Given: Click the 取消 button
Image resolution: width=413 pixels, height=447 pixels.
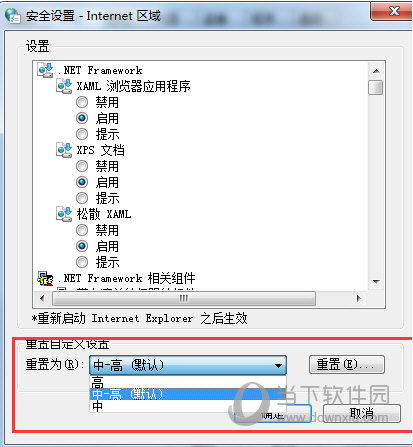Looking at the screenshot, I should [362, 414].
